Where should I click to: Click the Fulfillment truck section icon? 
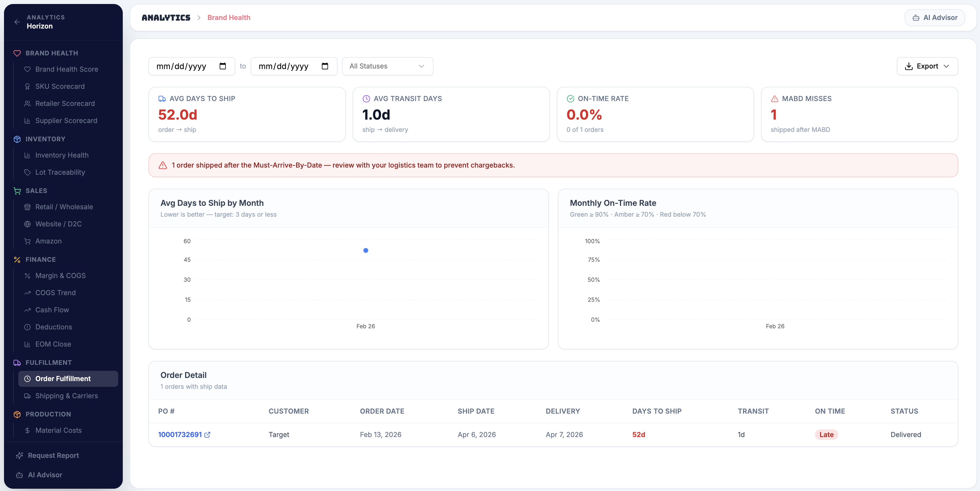[17, 363]
